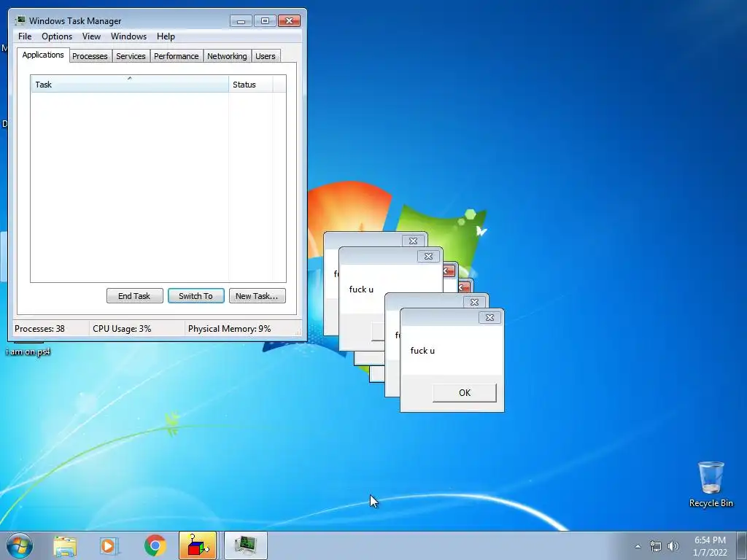
Task: Click the End Task button
Action: pyautogui.click(x=134, y=296)
